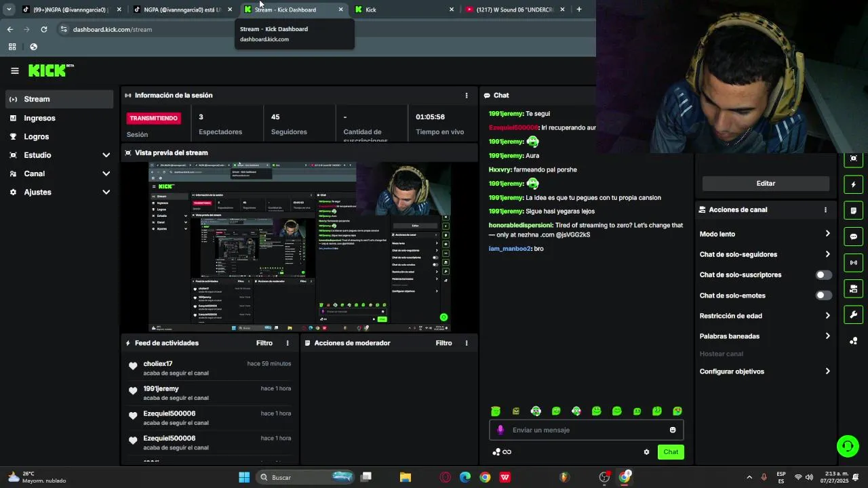Image resolution: width=868 pixels, height=488 pixels.
Task: Click the green Chat send button
Action: (671, 452)
